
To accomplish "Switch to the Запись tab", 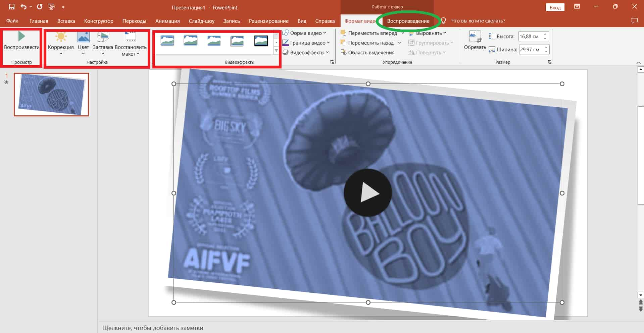I will pyautogui.click(x=232, y=21).
